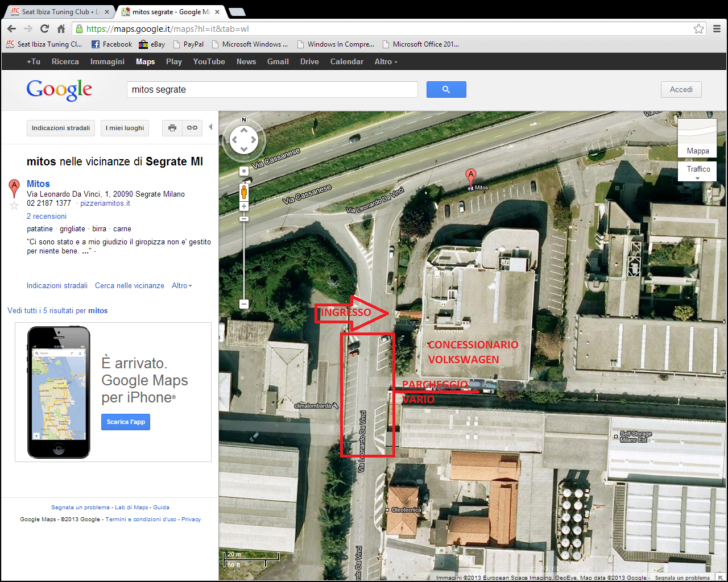This screenshot has width=728, height=582.
Task: Click the Cerca nelle vicinanze link
Action: tap(130, 285)
